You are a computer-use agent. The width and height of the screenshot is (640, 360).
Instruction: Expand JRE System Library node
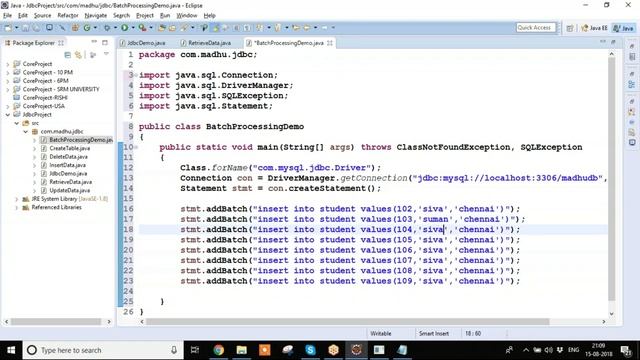(x=17, y=199)
